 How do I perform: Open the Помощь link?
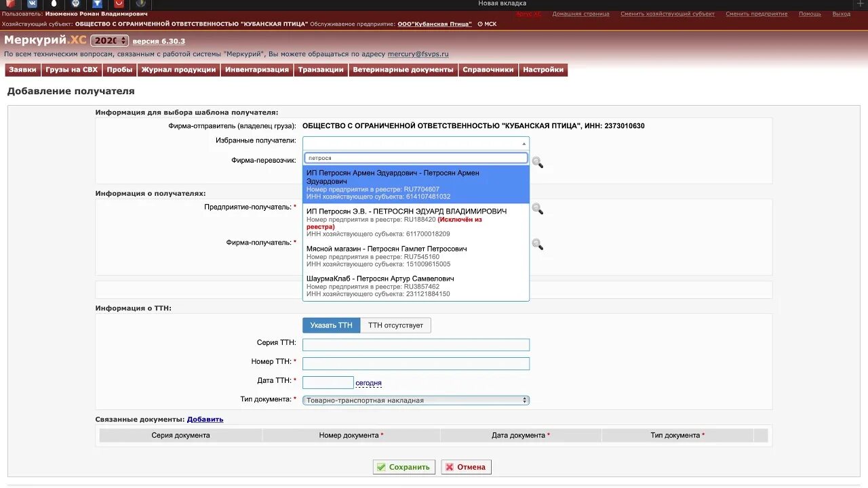[810, 14]
